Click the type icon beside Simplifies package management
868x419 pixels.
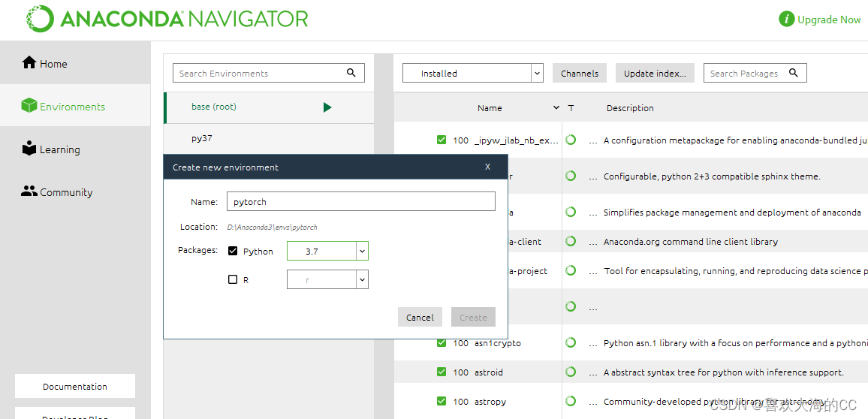[x=571, y=212]
